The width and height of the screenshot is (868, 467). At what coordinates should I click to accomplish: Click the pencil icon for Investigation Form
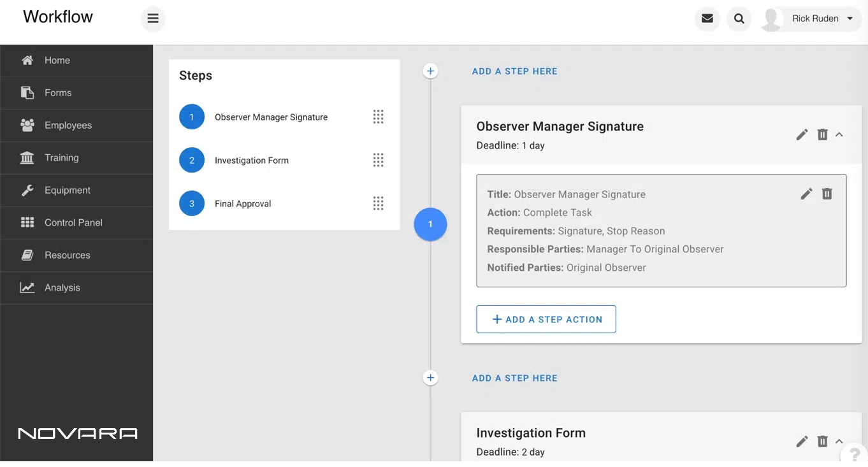pyautogui.click(x=802, y=441)
